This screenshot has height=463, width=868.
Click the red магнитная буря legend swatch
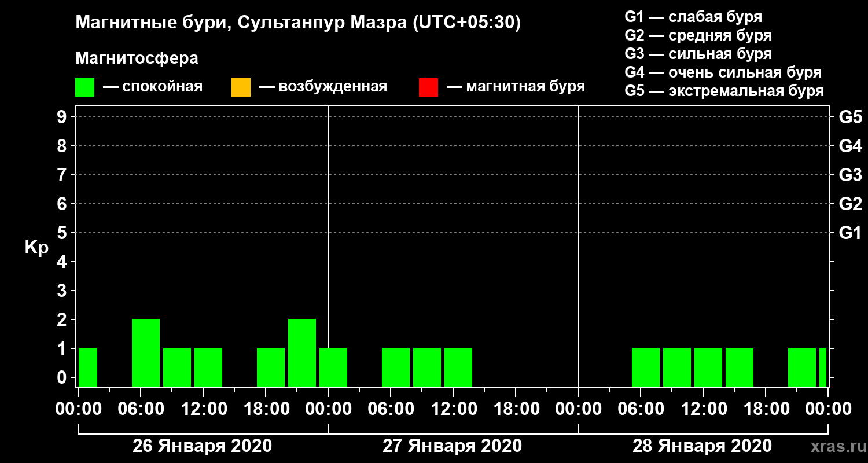[x=428, y=87]
